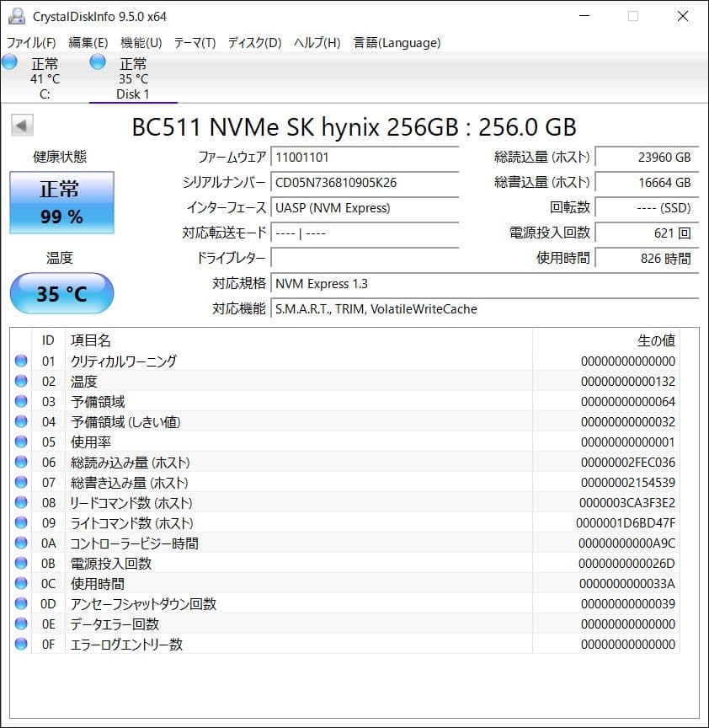Click the back navigation arrow button
The image size is (709, 728).
[x=20, y=125]
